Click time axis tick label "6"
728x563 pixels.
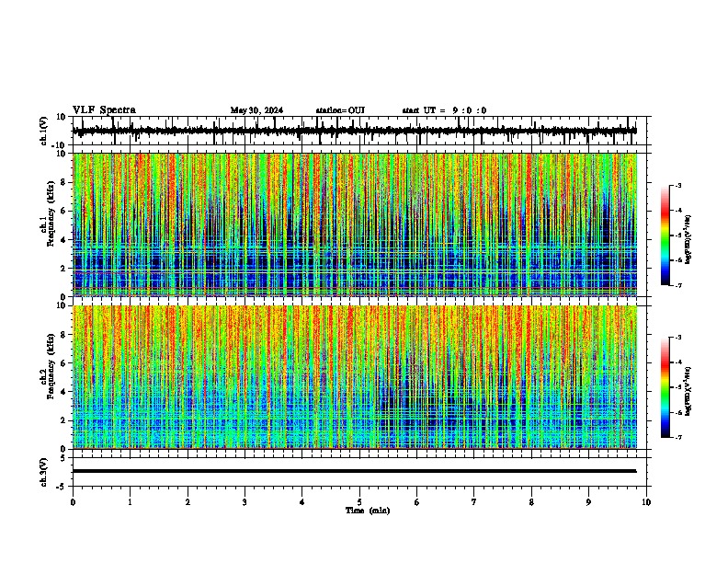(x=417, y=502)
